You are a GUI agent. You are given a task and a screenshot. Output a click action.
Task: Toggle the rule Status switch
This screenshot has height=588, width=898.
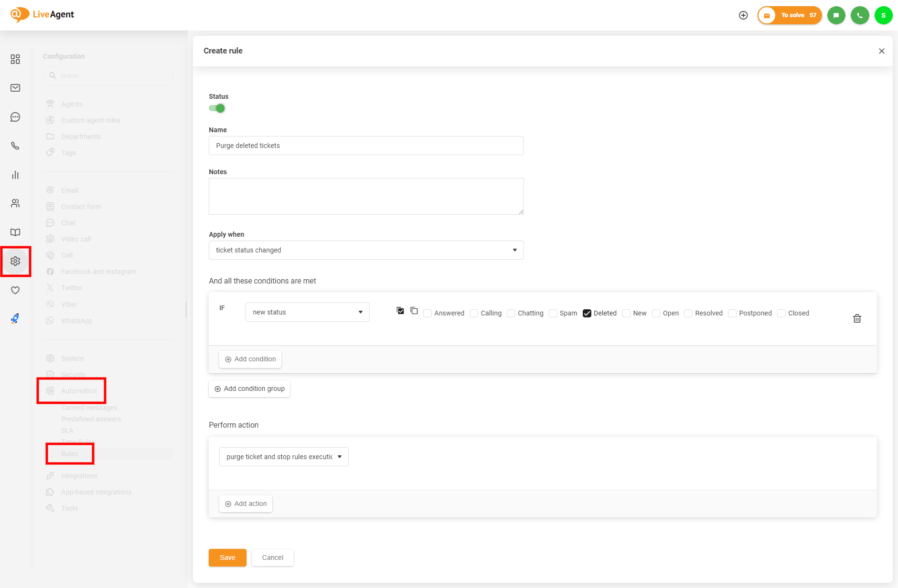[x=217, y=108]
